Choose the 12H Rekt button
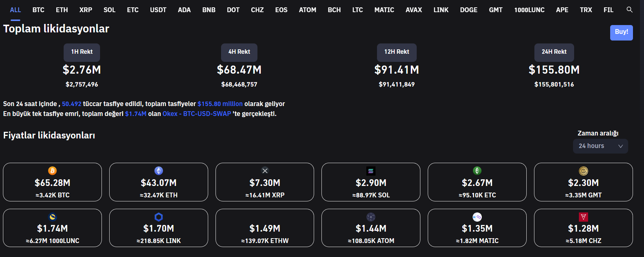This screenshot has width=644, height=257. coord(396,52)
